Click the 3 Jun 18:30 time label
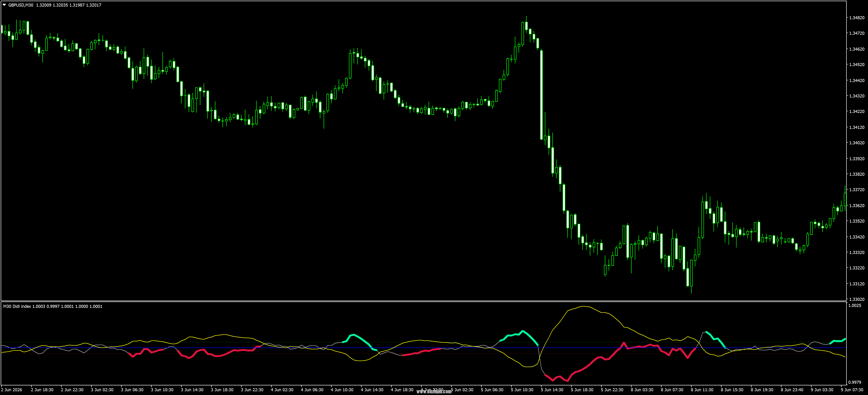Screen dimensions: 868x395 (x=222, y=390)
